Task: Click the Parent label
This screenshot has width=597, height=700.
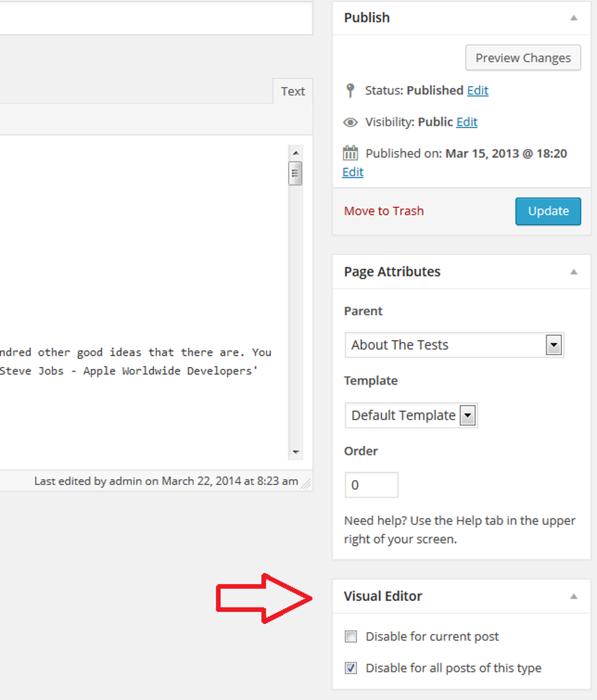Action: 363,311
